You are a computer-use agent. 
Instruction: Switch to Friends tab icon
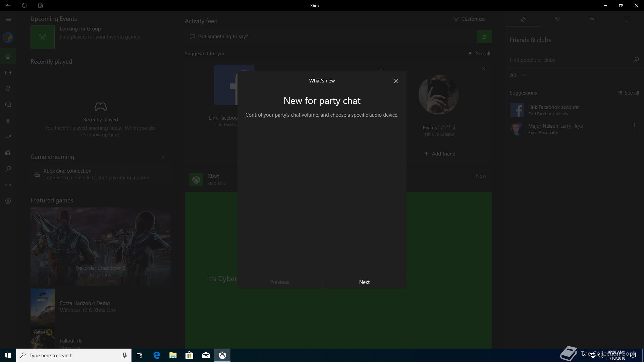coord(523,19)
